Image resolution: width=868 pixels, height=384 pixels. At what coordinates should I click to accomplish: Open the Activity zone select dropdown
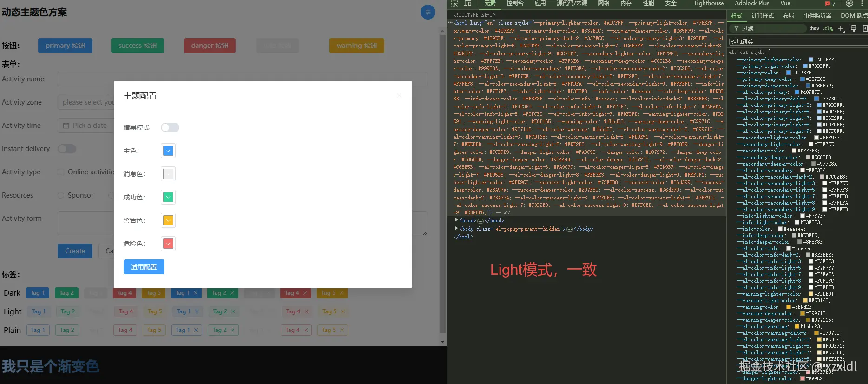(86, 102)
